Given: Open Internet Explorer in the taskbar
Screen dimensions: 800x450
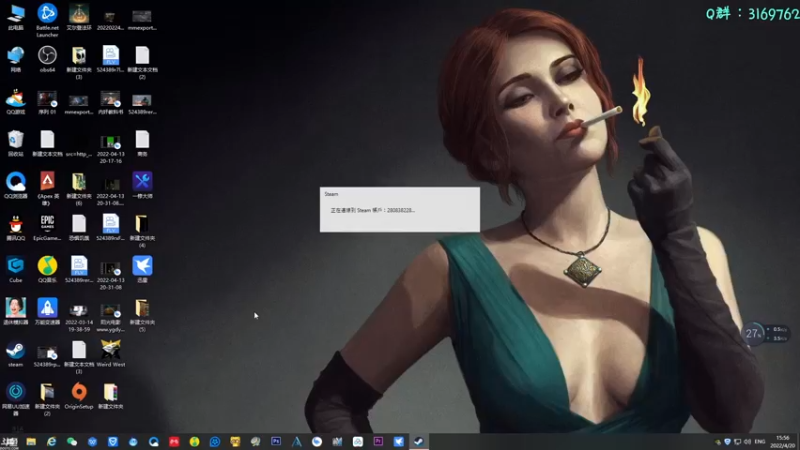Looking at the screenshot, I should [x=52, y=441].
